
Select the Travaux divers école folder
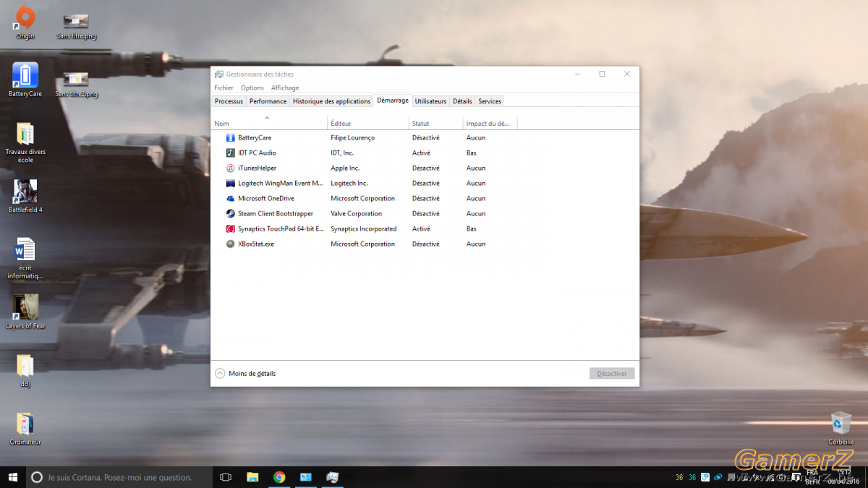tap(25, 142)
